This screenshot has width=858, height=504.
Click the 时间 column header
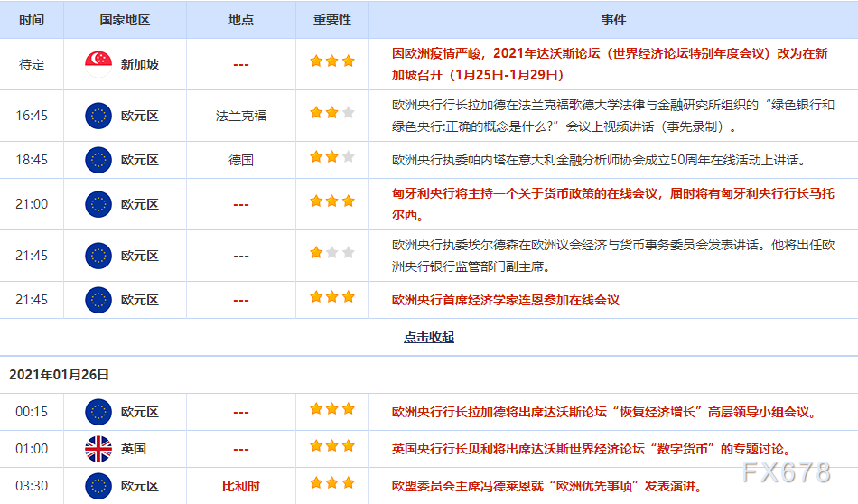(31, 20)
